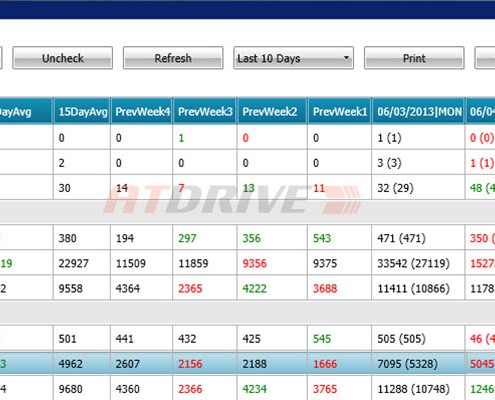The height and width of the screenshot is (400, 495).
Task: Select the green 545 PrevWeek1 cell
Action: (x=339, y=339)
